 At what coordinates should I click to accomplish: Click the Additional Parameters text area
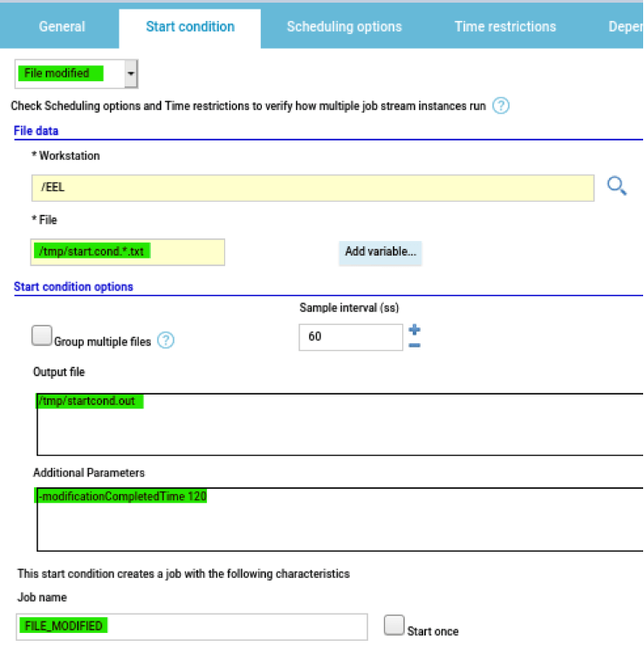pos(339,519)
